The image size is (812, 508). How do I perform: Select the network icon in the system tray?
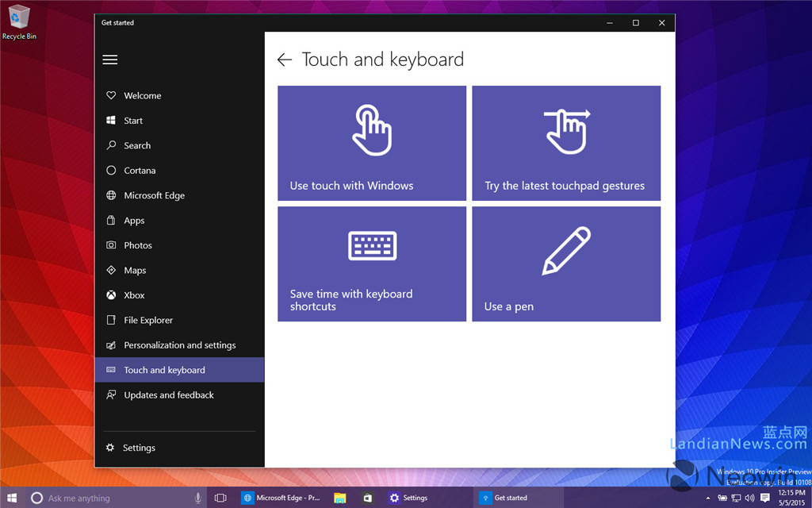click(x=736, y=498)
